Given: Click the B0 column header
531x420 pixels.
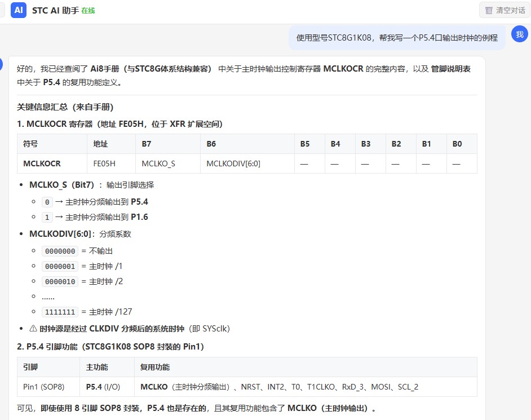Looking at the screenshot, I should 462,144.
